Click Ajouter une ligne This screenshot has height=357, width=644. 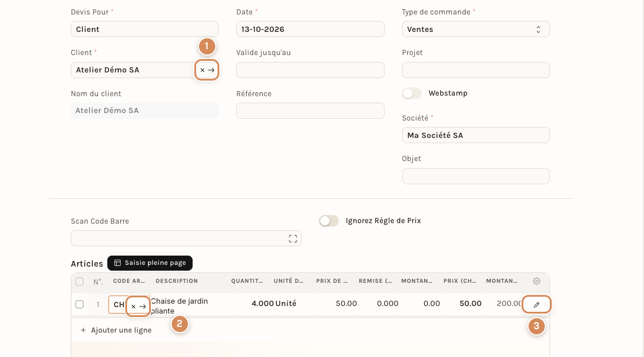121,330
